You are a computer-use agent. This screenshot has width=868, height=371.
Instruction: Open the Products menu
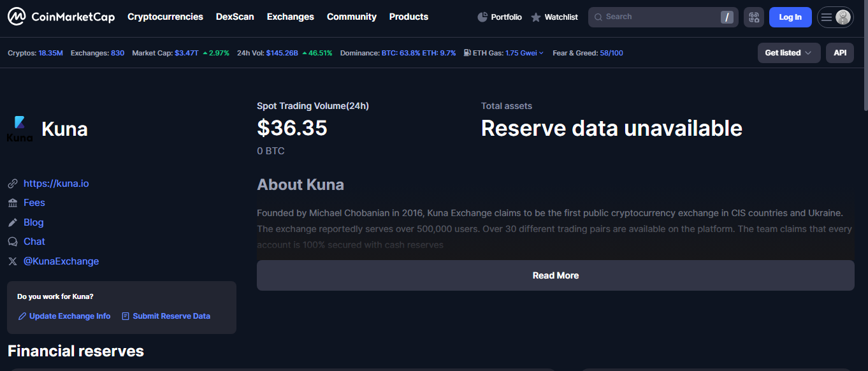coord(409,17)
